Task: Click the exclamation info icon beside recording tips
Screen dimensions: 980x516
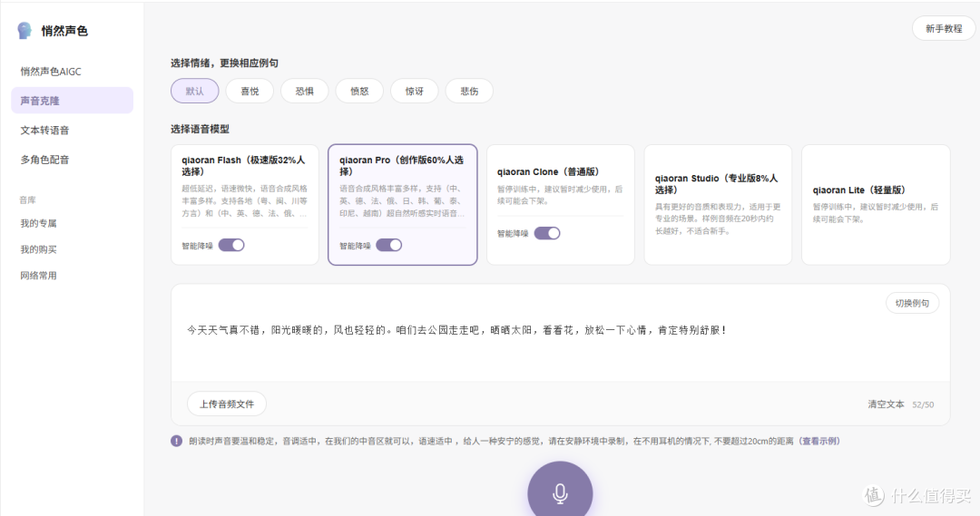Action: click(x=177, y=441)
